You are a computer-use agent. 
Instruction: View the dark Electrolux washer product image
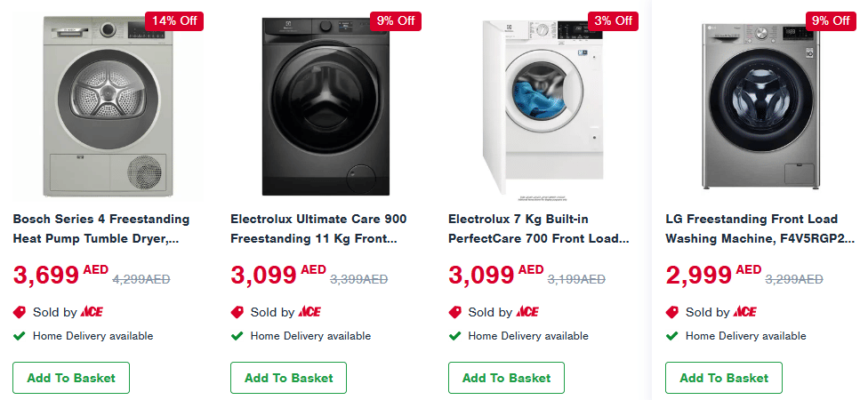(x=325, y=107)
